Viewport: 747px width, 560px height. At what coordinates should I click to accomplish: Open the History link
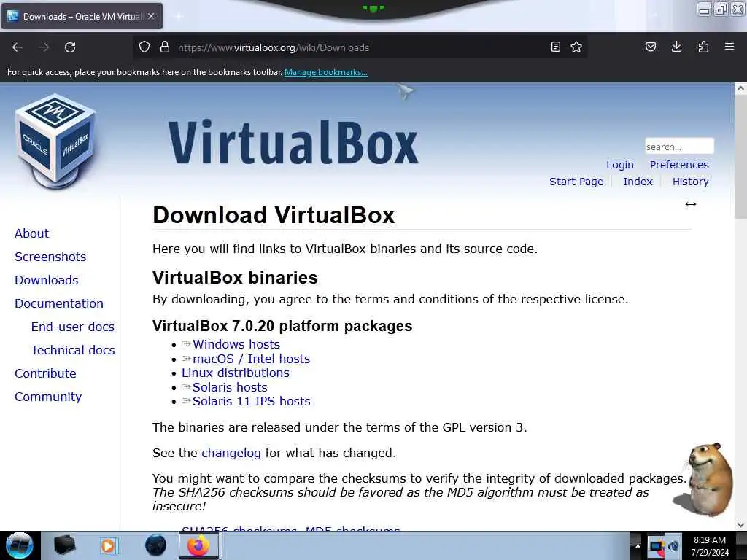690,182
